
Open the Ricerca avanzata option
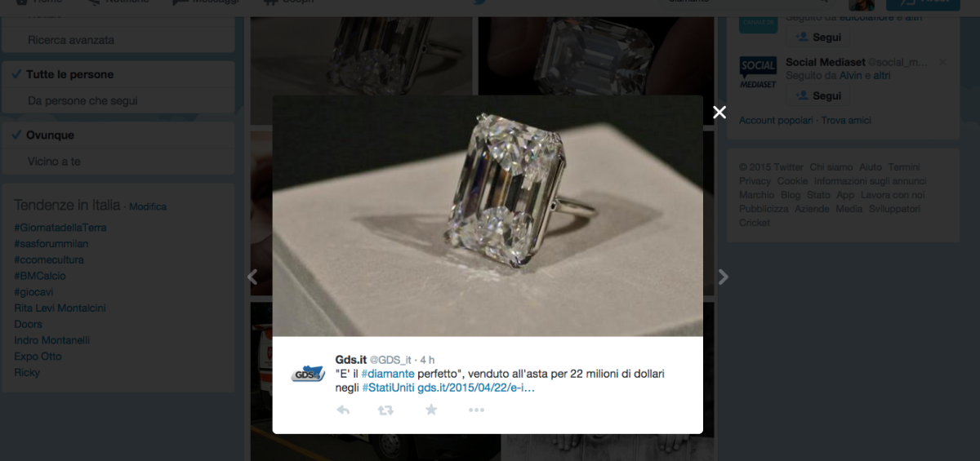click(x=118, y=40)
